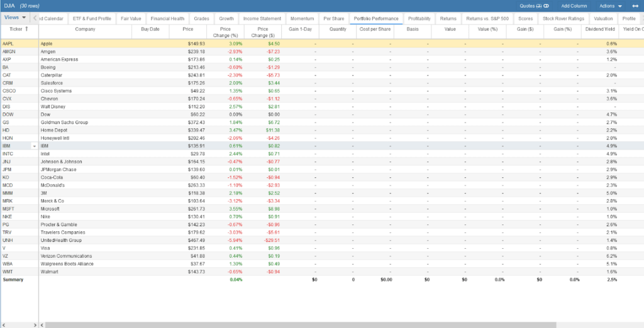Click the ascending sort arrow beside Ticker
Image resolution: width=644 pixels, height=328 pixels.
pyautogui.click(x=27, y=29)
